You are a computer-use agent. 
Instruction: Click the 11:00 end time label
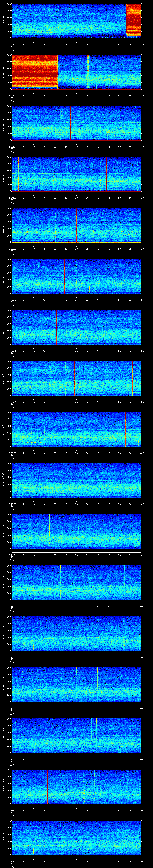pyautogui.click(x=141, y=504)
